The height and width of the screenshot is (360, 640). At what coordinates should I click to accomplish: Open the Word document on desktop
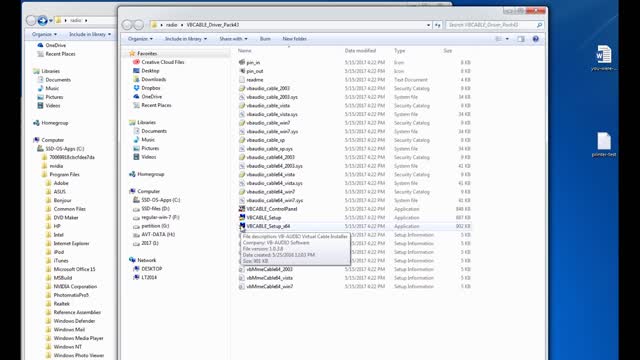(x=604, y=58)
